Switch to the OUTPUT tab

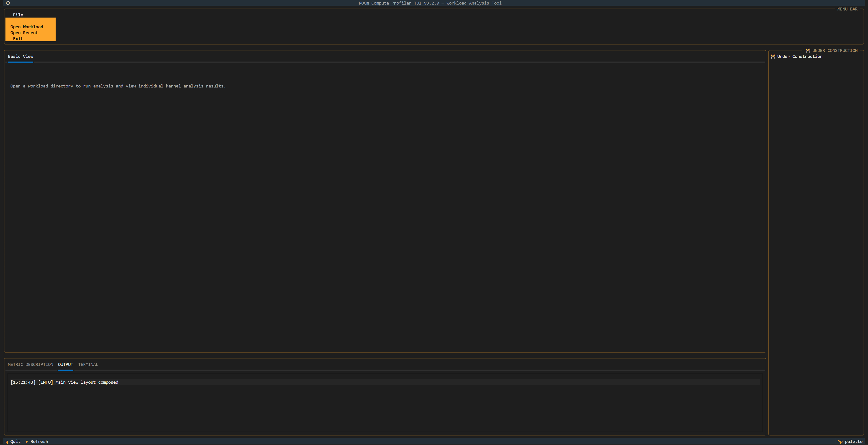[65, 364]
